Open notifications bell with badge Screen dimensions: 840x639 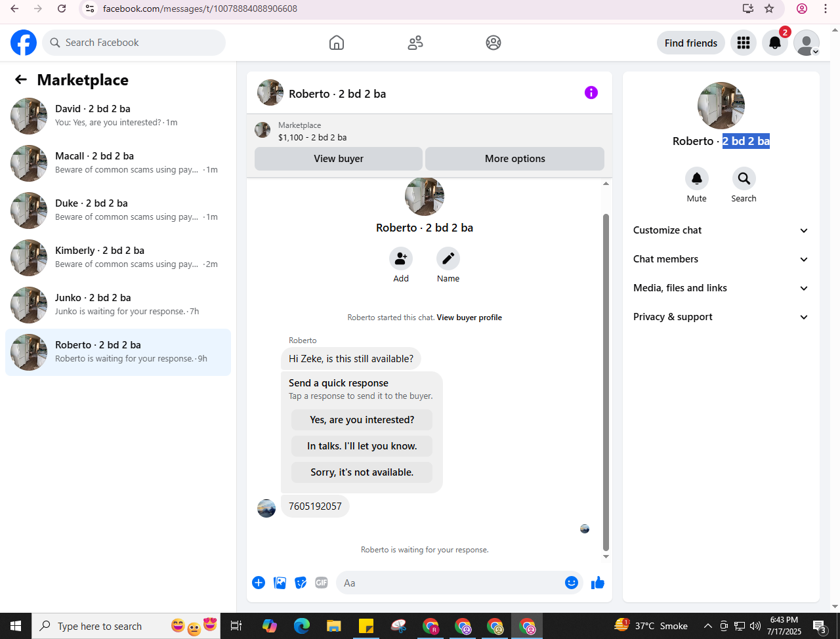775,43
